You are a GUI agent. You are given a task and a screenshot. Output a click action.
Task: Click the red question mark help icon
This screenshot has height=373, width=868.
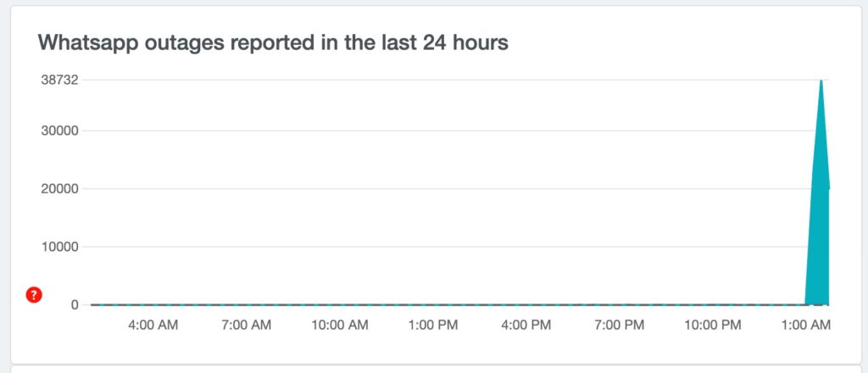34,296
